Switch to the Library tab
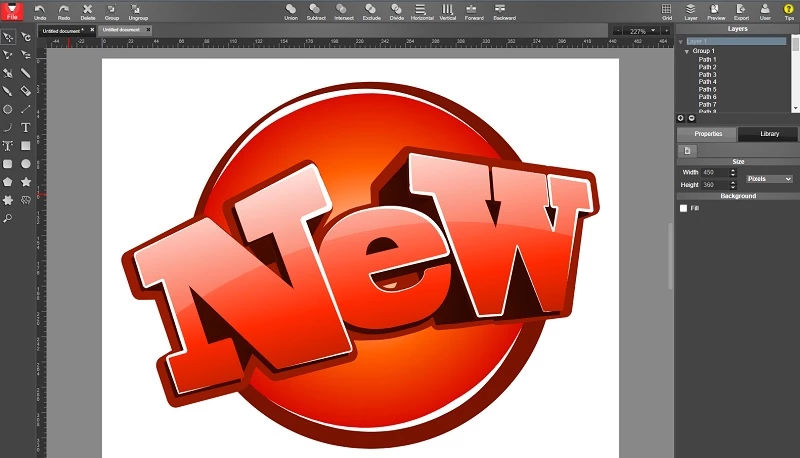 pos(768,133)
